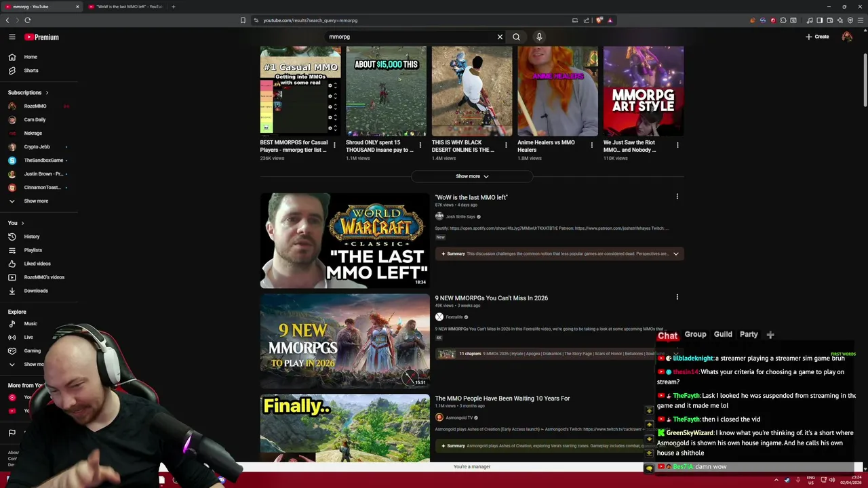Open the channel avatar account menu
This screenshot has width=868, height=488.
click(x=847, y=37)
